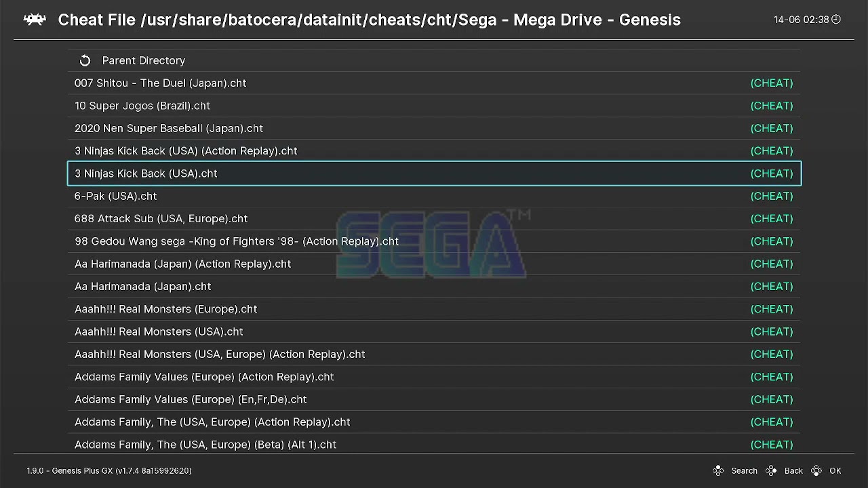Click (CHEAT) tag on 6-Pak row

click(x=772, y=196)
